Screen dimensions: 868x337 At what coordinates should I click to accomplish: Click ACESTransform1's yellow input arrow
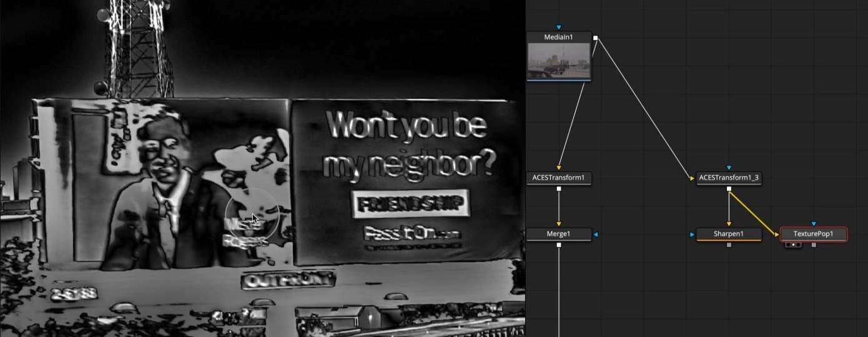(x=559, y=168)
